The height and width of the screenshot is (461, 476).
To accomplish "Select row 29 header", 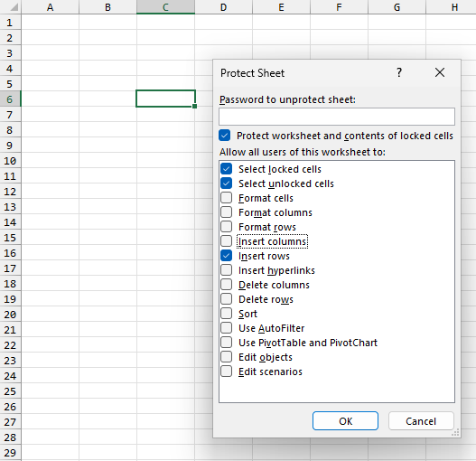I will (x=10, y=453).
